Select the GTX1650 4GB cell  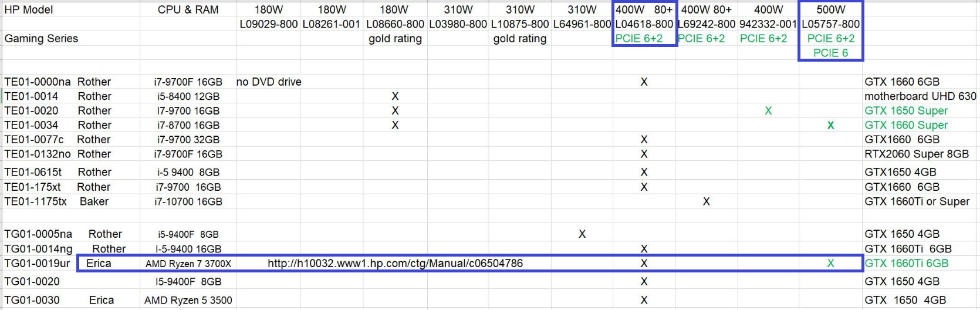[900, 172]
